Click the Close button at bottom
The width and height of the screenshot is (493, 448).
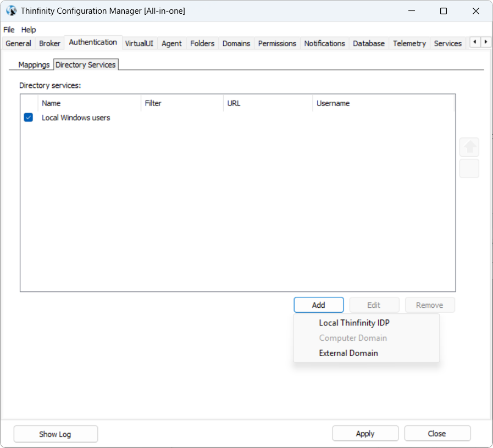tap(437, 434)
